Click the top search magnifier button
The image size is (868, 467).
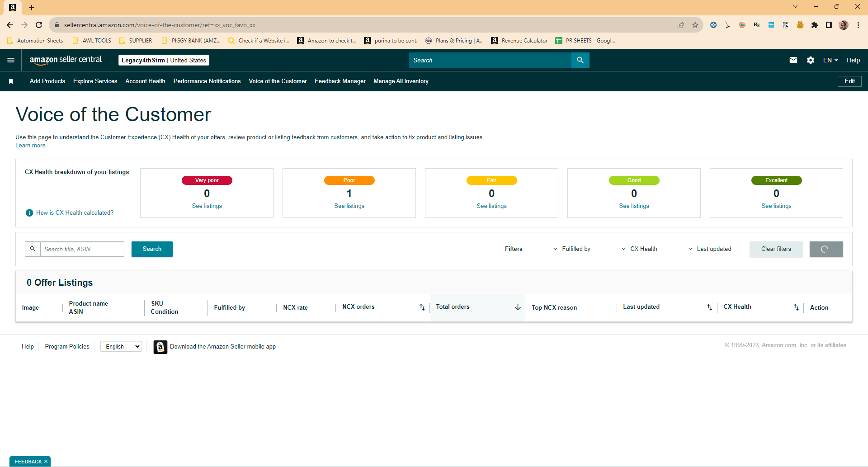580,60
